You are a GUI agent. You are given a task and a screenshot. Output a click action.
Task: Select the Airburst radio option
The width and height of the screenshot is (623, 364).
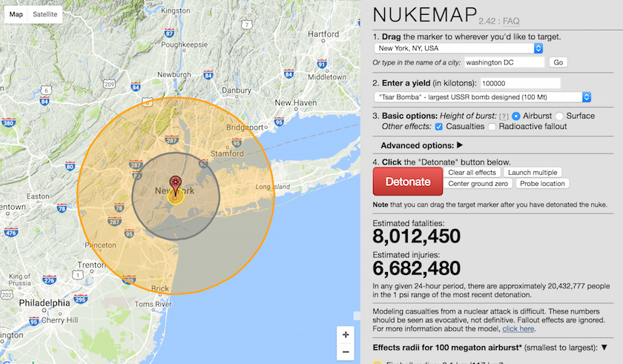pos(516,116)
